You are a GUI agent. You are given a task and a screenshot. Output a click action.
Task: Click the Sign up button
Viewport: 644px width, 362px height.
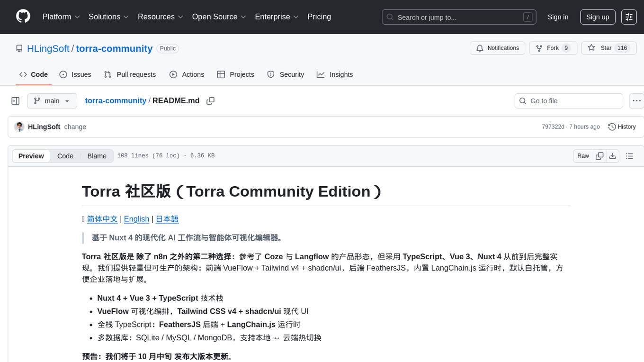coord(598,17)
